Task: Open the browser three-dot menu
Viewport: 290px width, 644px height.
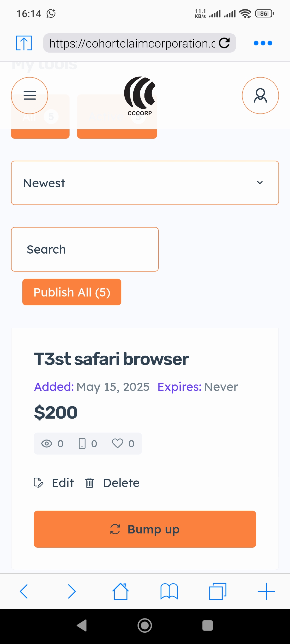Action: (263, 43)
